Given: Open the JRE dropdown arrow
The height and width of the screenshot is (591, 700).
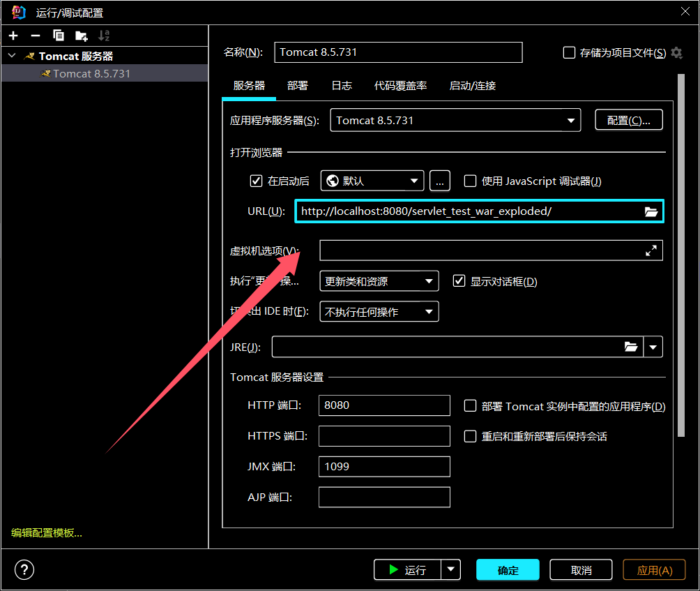Looking at the screenshot, I should (653, 347).
